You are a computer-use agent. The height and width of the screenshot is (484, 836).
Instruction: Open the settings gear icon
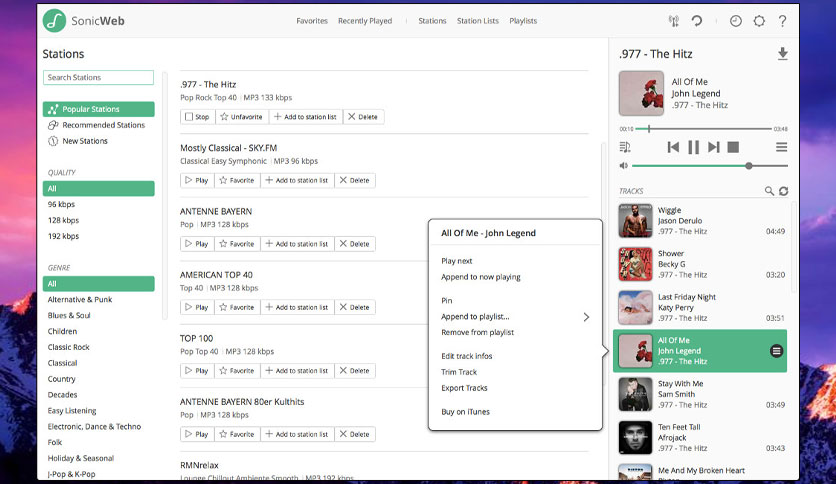point(759,21)
